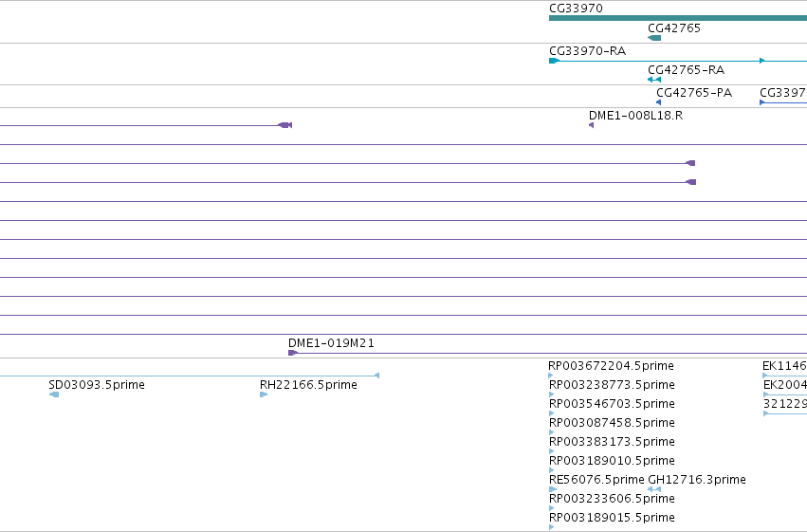Select the RE56076.5prime arrow glyph

click(x=553, y=489)
